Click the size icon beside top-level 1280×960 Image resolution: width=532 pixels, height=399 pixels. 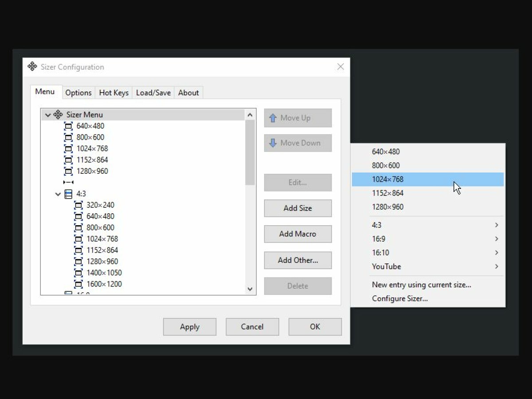[68, 171]
